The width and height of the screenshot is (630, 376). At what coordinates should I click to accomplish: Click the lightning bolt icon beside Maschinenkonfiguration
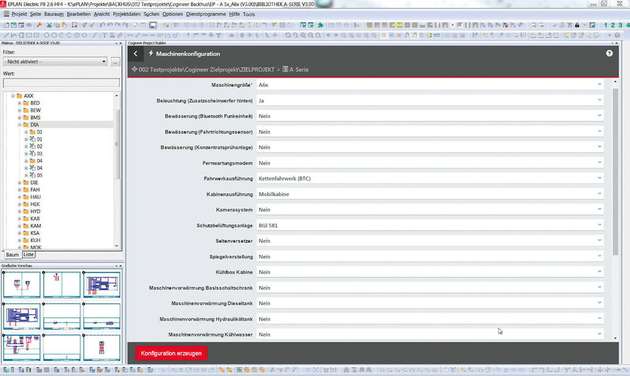click(x=151, y=53)
